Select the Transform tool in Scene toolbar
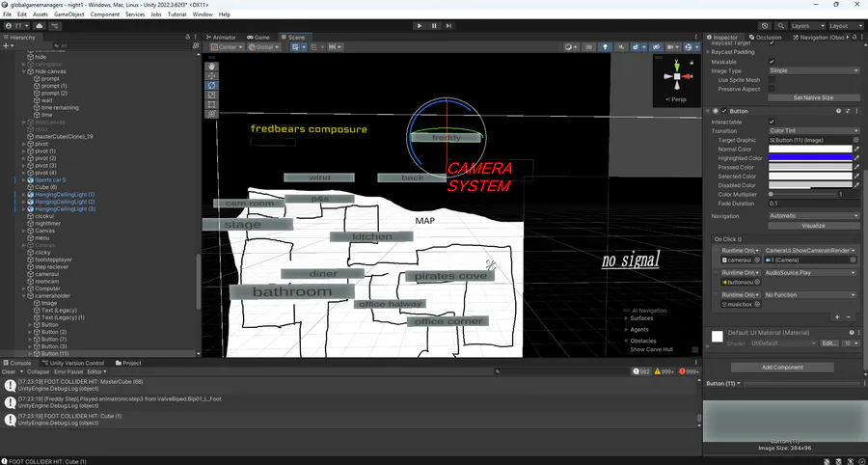 (x=211, y=114)
